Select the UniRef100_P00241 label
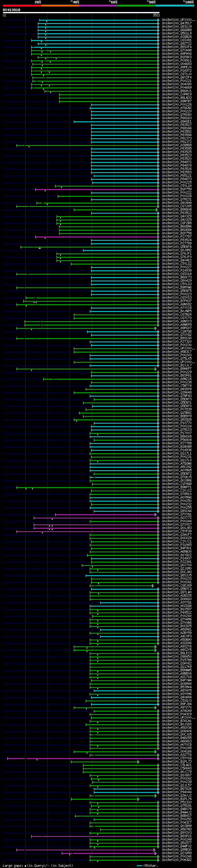The image size is (197, 868). [176, 582]
